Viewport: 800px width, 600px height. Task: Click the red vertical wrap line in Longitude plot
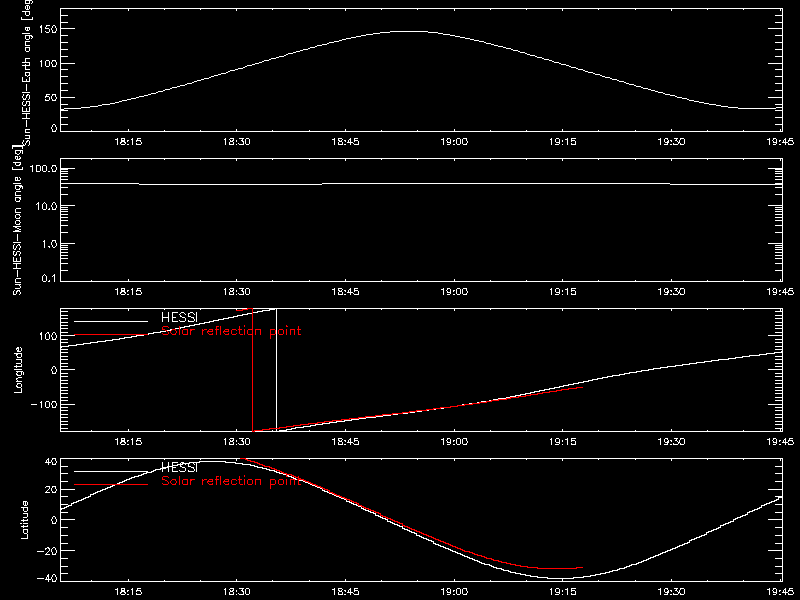tap(253, 370)
